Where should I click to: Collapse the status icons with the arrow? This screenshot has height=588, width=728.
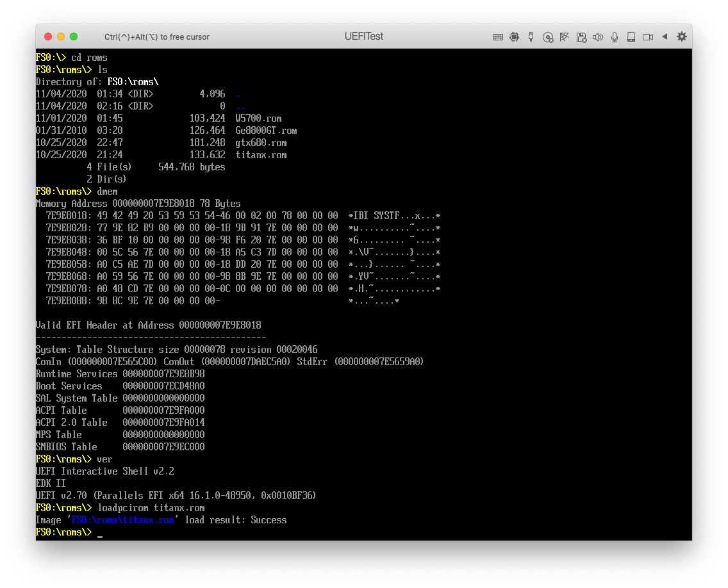(665, 37)
